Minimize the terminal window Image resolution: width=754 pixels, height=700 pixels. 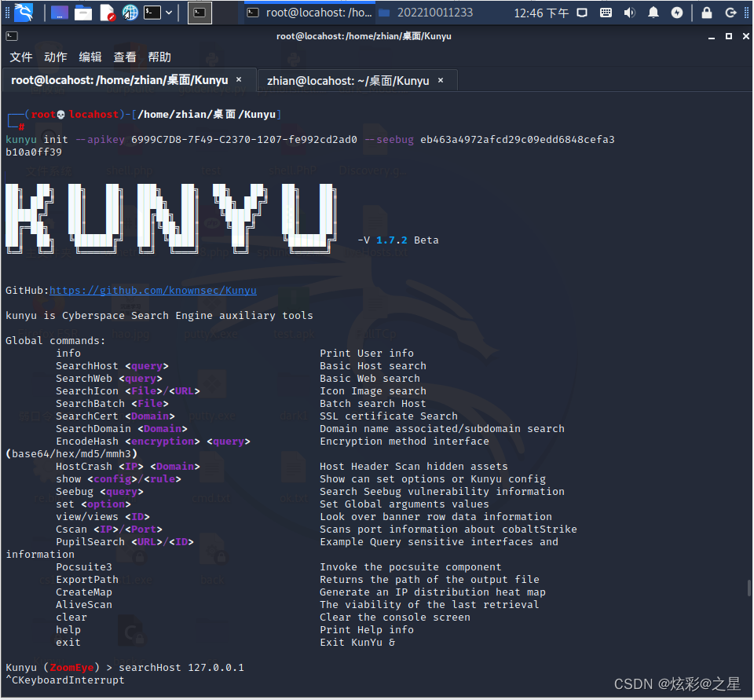[712, 37]
